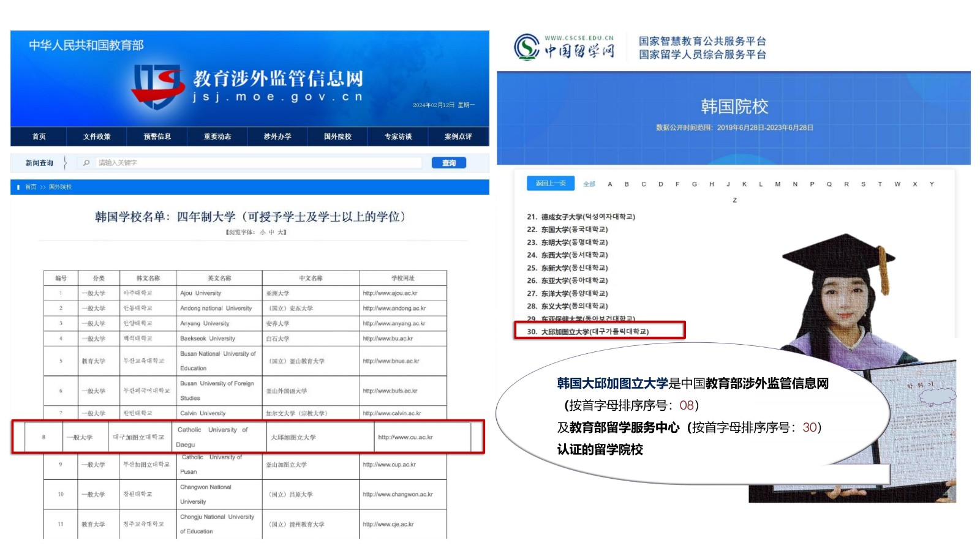The height and width of the screenshot is (551, 980).
Task: Select the 全部 filter
Action: pyautogui.click(x=589, y=184)
